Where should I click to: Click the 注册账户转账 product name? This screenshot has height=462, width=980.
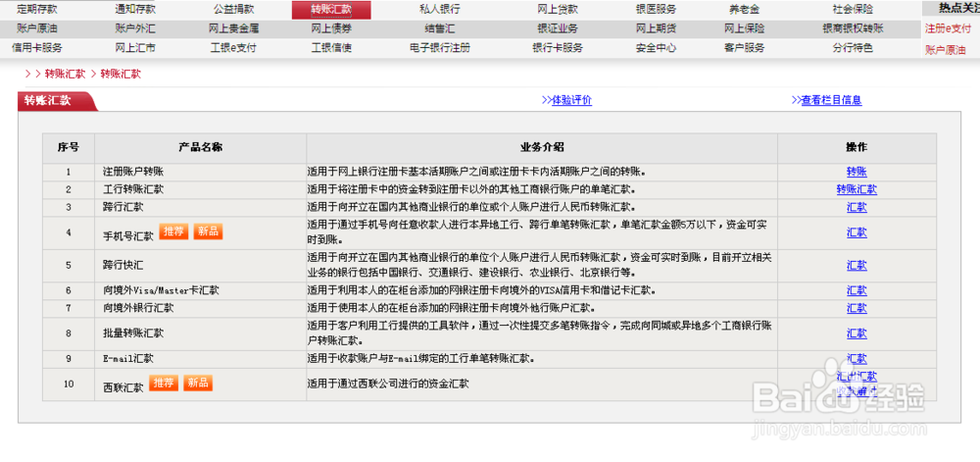[133, 172]
